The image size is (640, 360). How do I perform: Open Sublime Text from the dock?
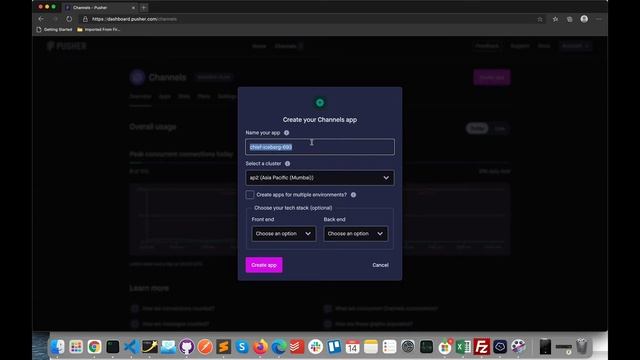(x=223, y=347)
